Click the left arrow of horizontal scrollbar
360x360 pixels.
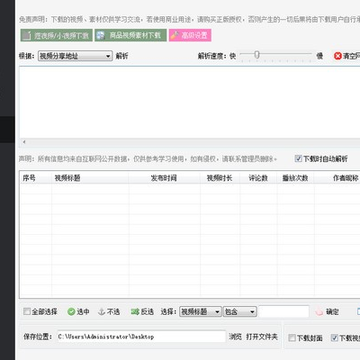tap(24, 142)
